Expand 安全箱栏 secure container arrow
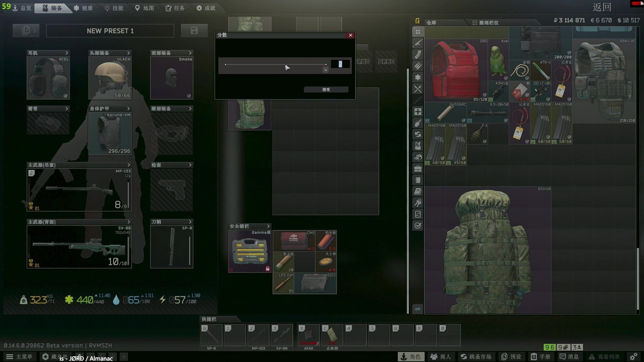 pyautogui.click(x=268, y=226)
